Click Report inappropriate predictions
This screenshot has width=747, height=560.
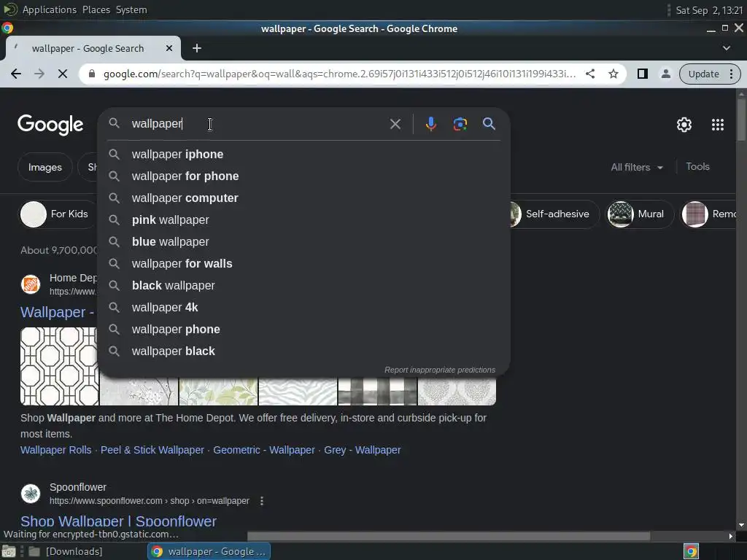click(x=439, y=370)
